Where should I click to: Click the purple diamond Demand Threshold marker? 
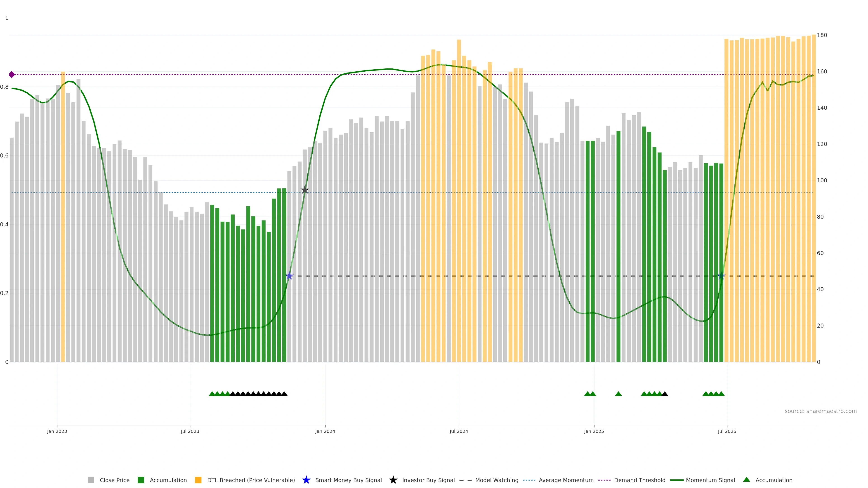[x=12, y=74]
